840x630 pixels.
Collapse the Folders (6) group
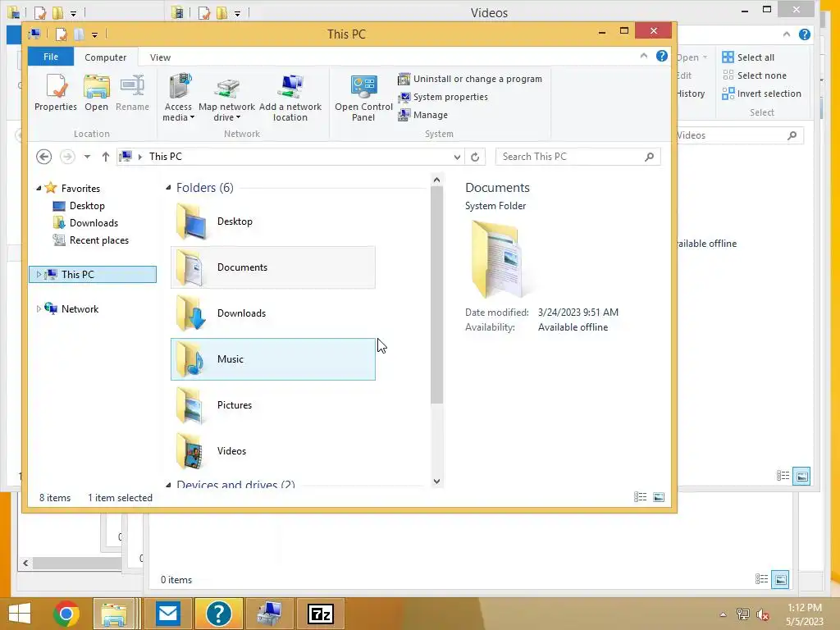(x=168, y=188)
